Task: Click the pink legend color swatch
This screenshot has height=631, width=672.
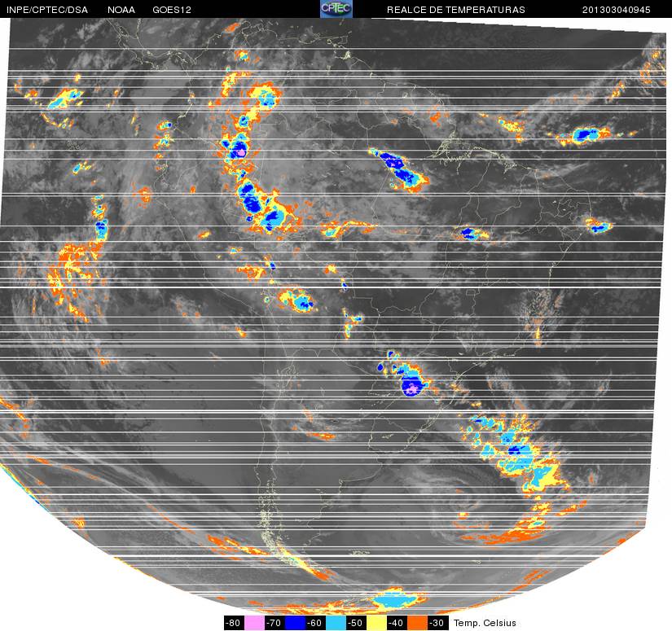Action: click(255, 623)
